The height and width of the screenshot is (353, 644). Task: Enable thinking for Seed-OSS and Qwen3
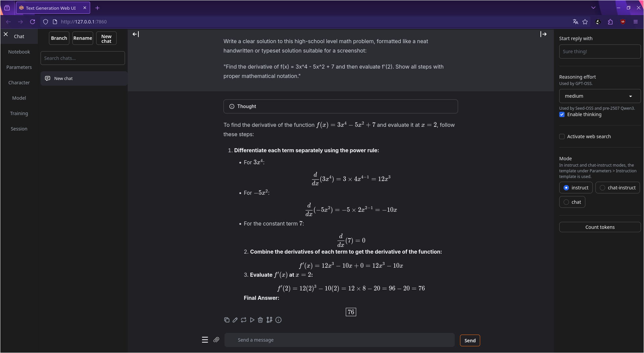coord(562,114)
